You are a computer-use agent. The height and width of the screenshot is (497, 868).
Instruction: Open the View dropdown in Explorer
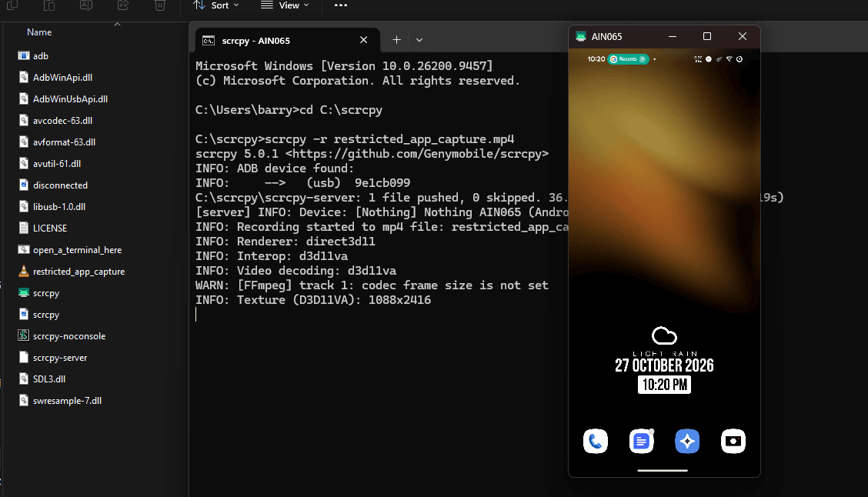coord(285,5)
